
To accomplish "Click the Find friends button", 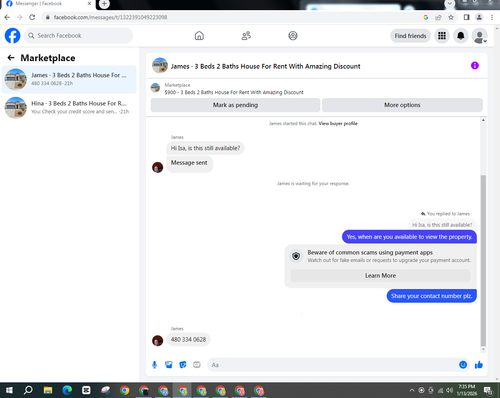I will click(x=410, y=36).
